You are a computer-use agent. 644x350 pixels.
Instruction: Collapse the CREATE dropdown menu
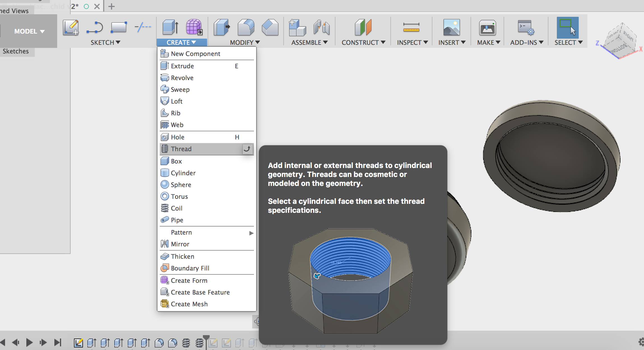(x=182, y=43)
